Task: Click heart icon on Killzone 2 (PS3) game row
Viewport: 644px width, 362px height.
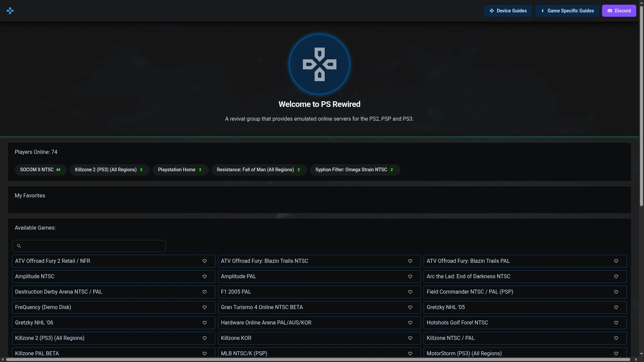Action: [205, 338]
